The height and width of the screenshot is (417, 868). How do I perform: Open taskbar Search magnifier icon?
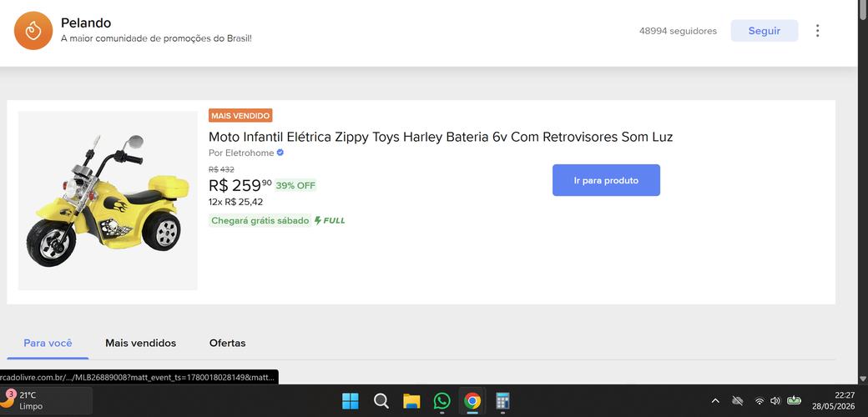pyautogui.click(x=381, y=401)
